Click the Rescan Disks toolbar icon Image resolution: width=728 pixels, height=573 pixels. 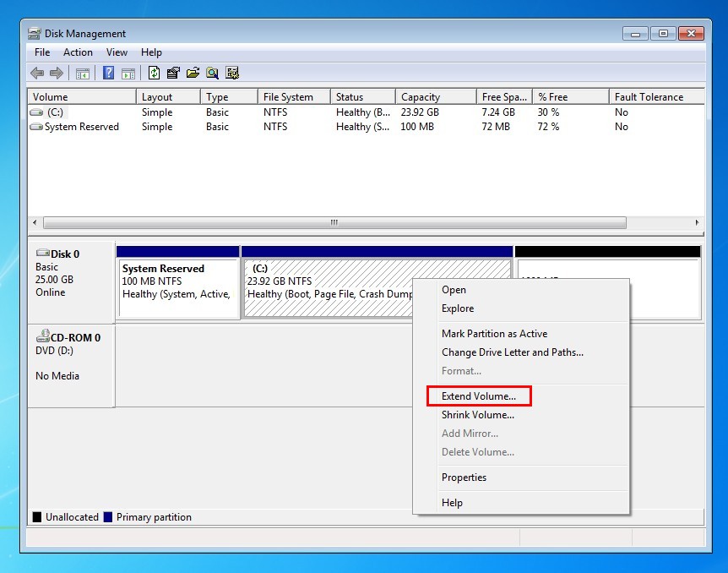[x=232, y=73]
